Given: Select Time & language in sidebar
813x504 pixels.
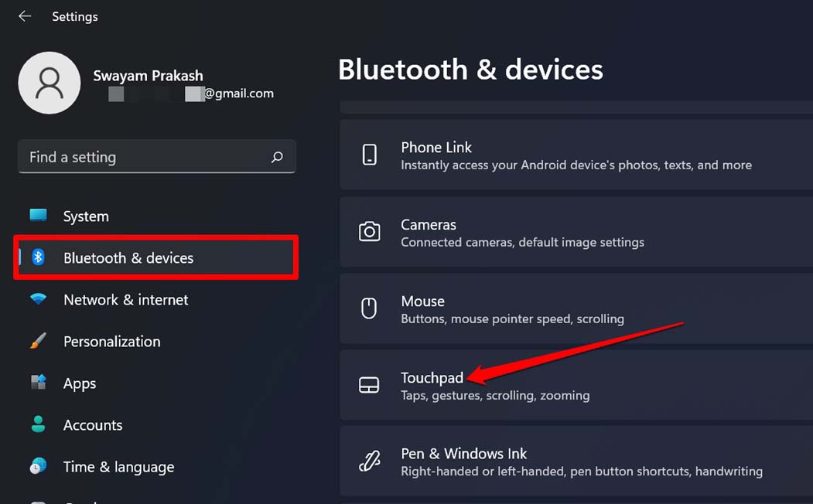Looking at the screenshot, I should click(118, 466).
